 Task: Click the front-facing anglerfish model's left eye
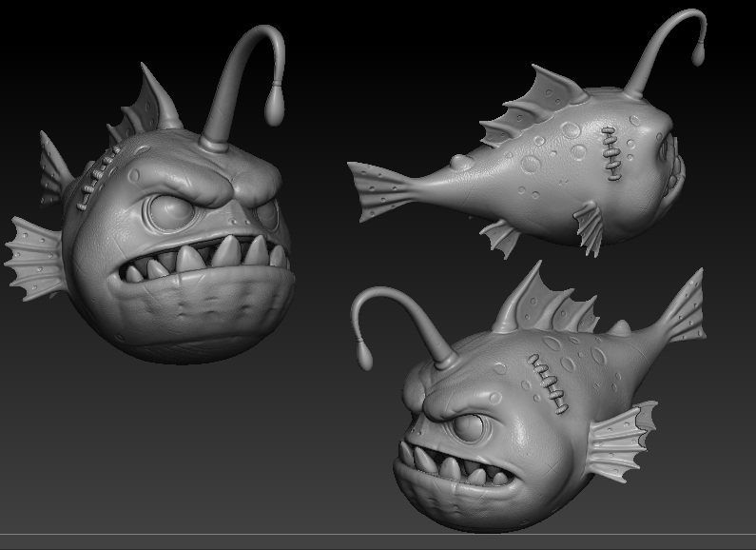[x=171, y=213]
